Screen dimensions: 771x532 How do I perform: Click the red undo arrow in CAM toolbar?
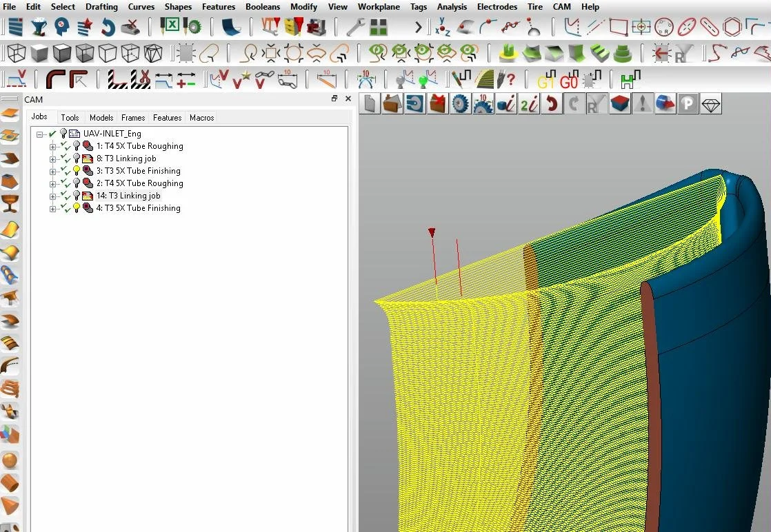click(552, 103)
